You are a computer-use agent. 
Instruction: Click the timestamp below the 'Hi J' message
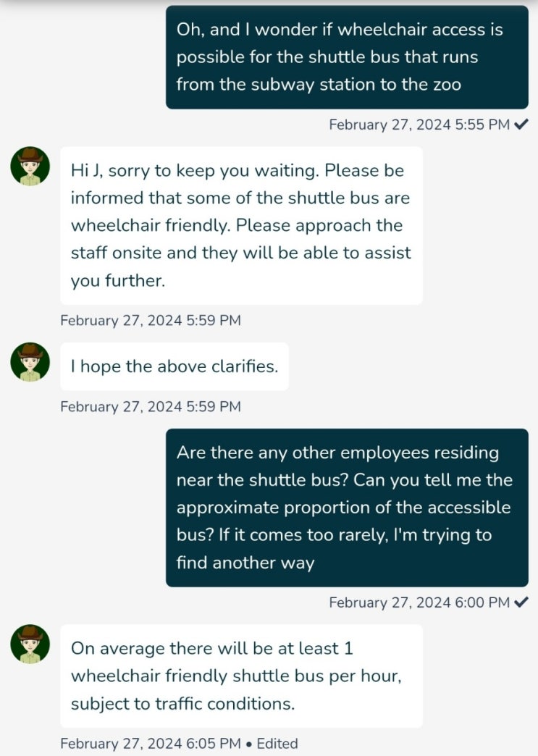coord(151,320)
